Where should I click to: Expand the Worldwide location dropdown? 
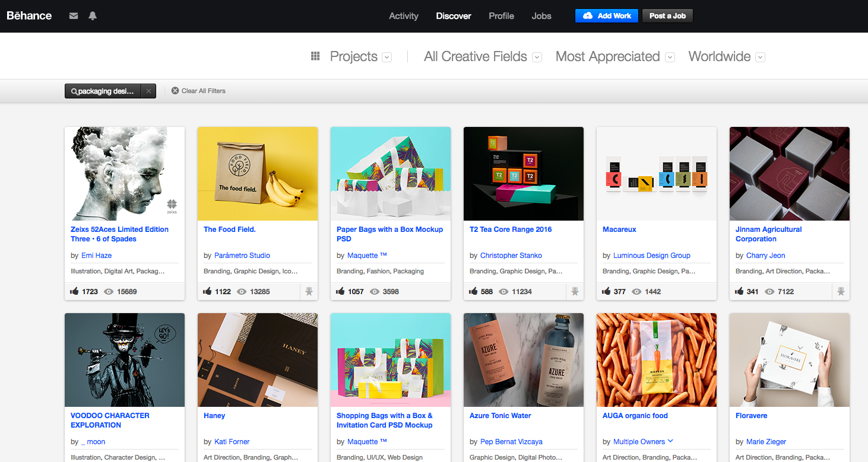pyautogui.click(x=760, y=57)
